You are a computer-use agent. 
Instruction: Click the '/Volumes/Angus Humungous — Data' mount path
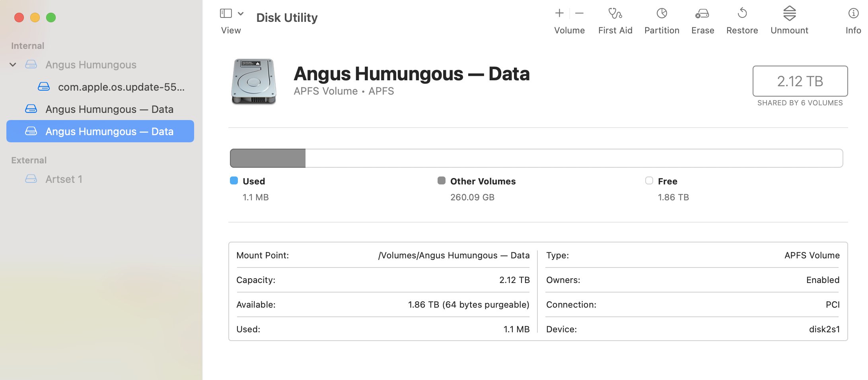click(454, 255)
